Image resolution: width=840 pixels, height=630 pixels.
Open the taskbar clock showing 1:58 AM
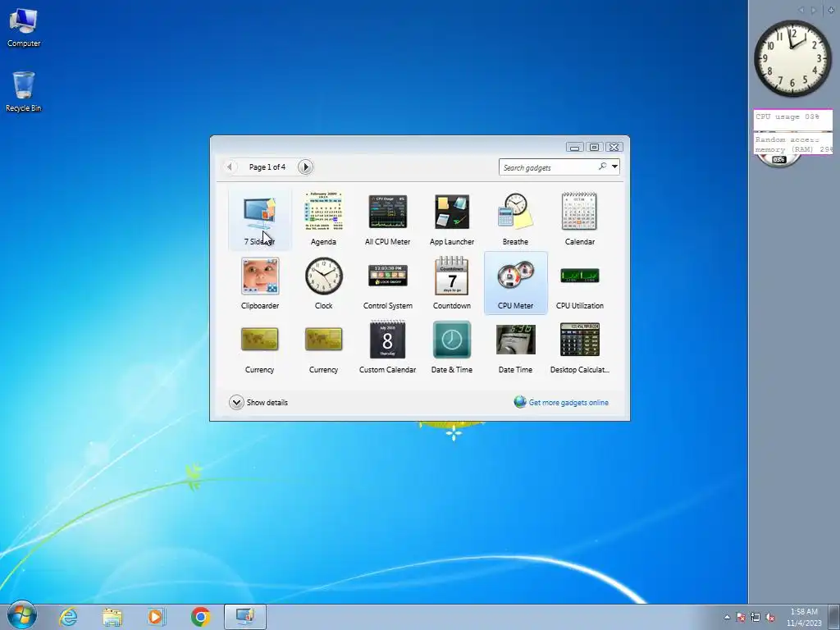click(x=804, y=617)
